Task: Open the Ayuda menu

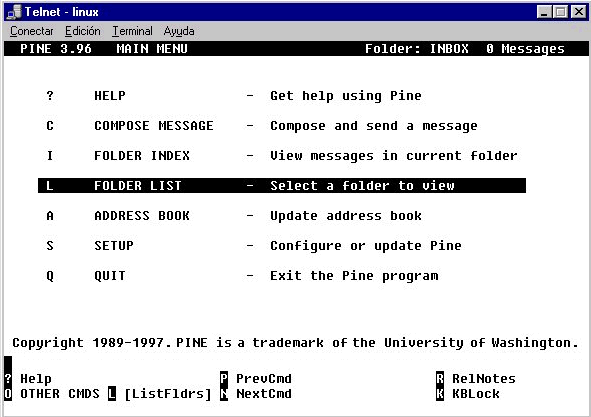Action: coord(179,31)
